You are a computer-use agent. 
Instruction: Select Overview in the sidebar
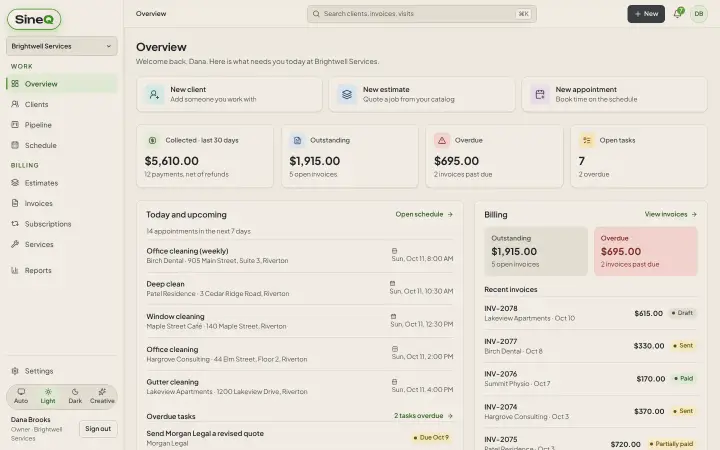tap(62, 84)
